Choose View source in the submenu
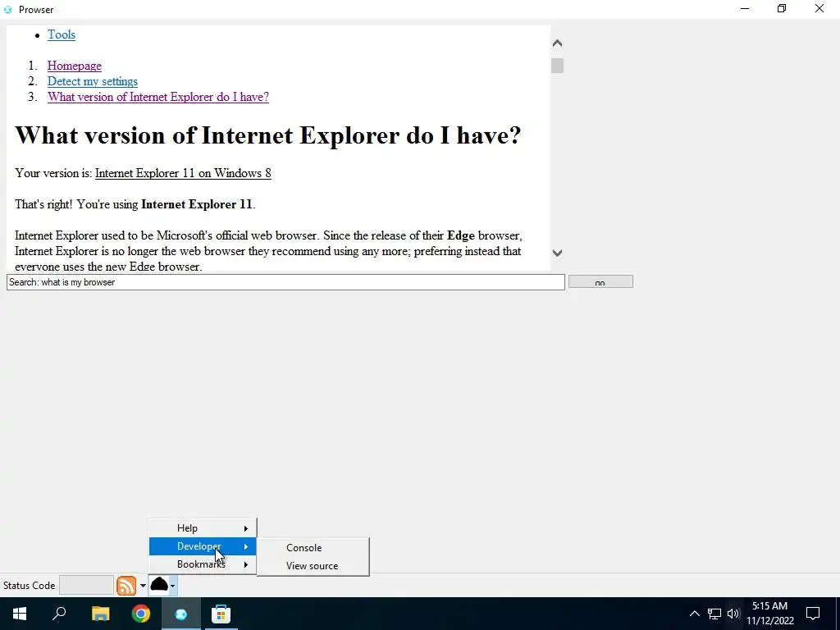 coord(313,566)
